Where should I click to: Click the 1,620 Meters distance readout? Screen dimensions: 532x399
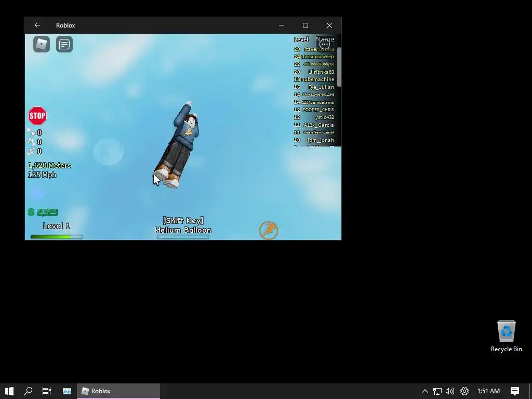(x=49, y=166)
